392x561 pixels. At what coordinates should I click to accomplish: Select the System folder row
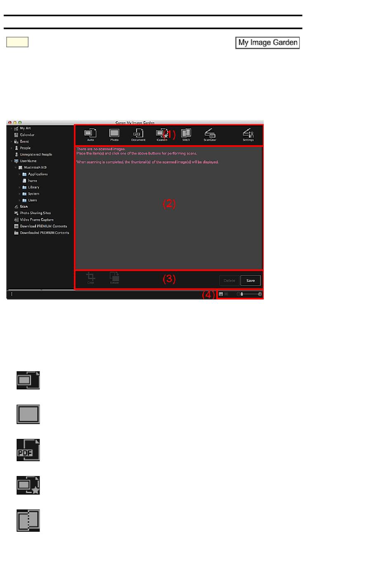[x=31, y=194]
